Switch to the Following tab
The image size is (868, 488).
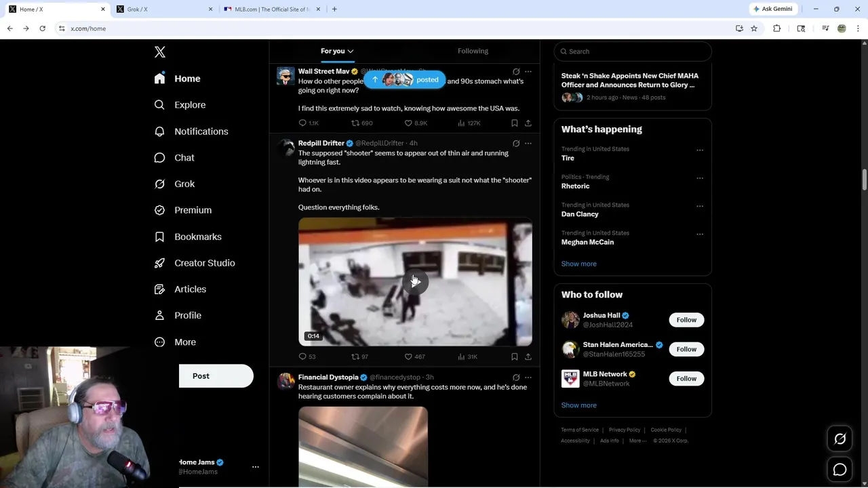(473, 52)
